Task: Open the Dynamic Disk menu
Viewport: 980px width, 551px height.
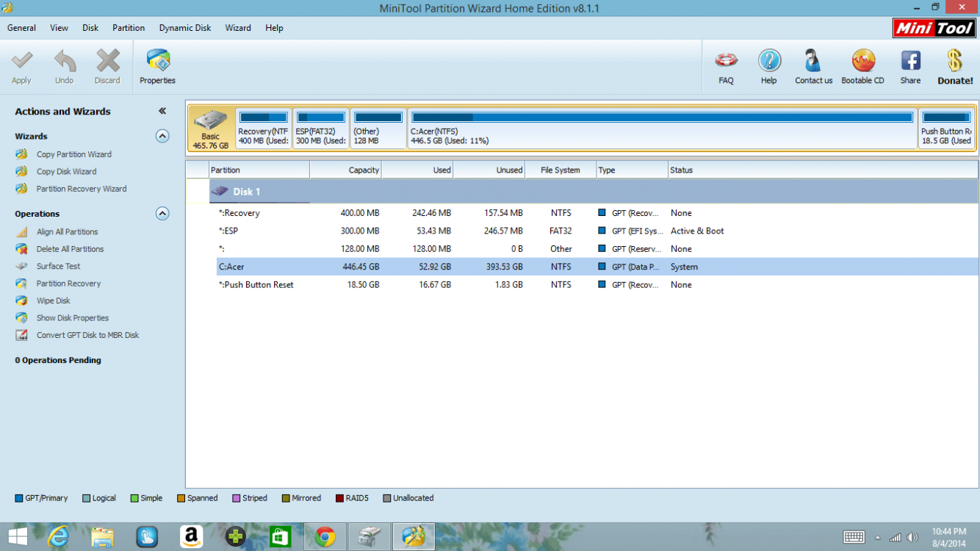Action: tap(185, 28)
